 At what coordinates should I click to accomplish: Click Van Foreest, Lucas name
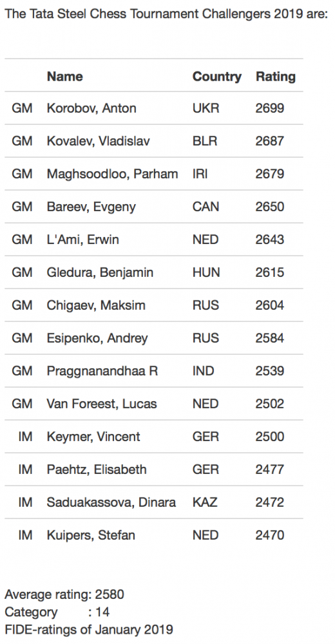point(102,404)
